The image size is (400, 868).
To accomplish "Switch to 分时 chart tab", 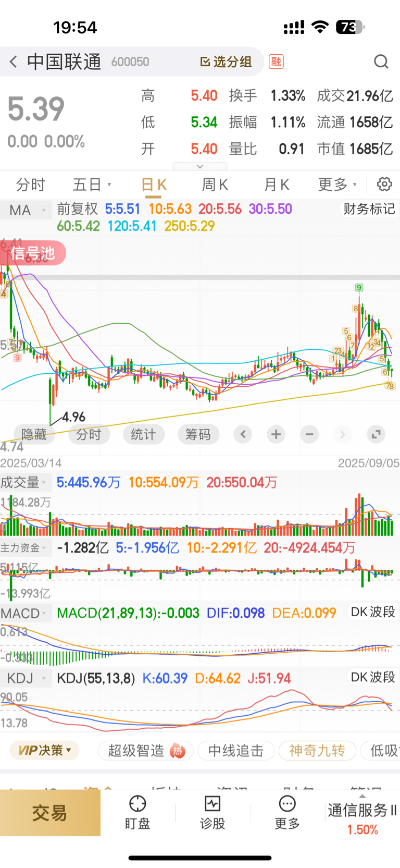I will tap(31, 185).
